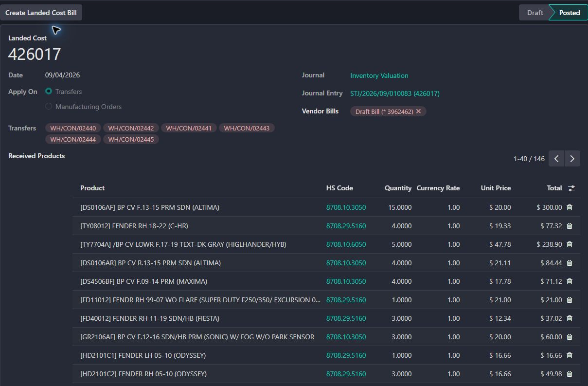
Task: Select the Posted status stage
Action: (x=569, y=13)
